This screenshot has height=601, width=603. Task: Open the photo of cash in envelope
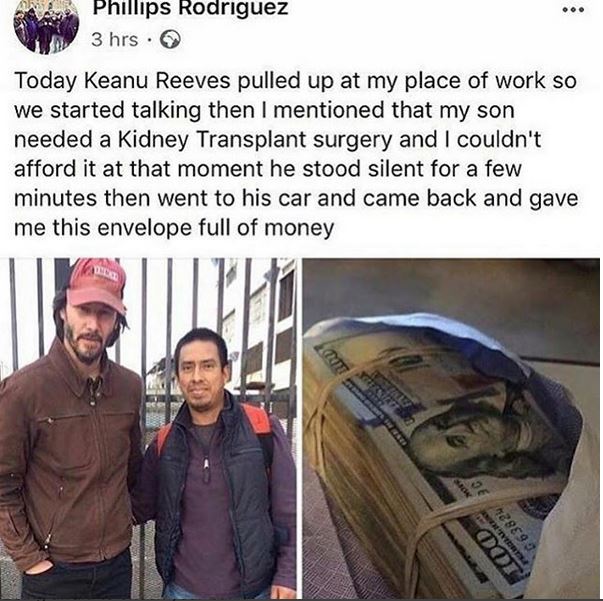pos(451,429)
